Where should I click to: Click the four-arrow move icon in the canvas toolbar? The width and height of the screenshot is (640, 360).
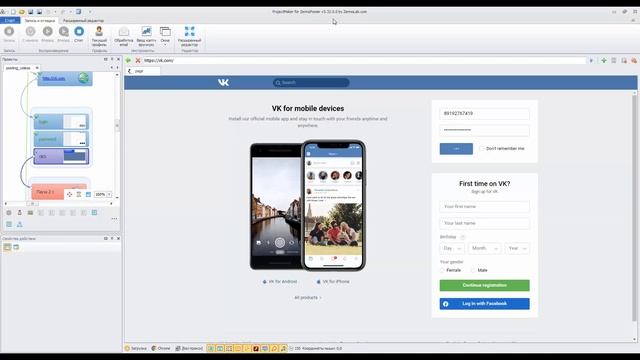pyautogui.click(x=69, y=194)
